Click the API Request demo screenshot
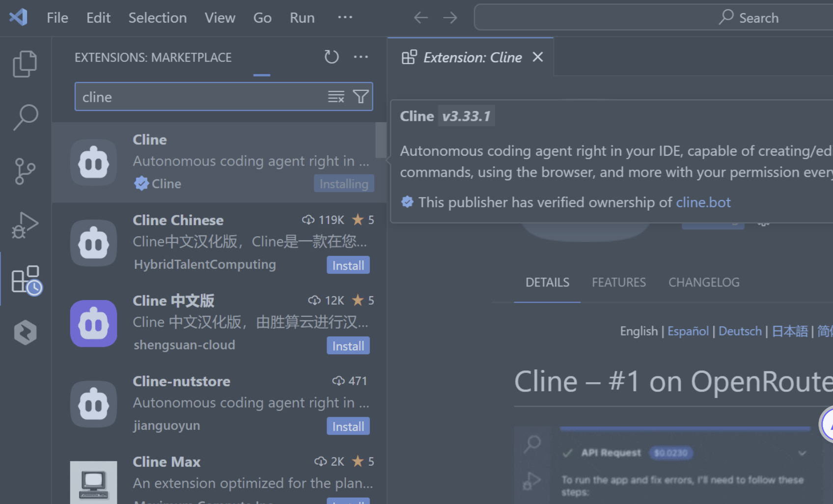 pos(673,465)
